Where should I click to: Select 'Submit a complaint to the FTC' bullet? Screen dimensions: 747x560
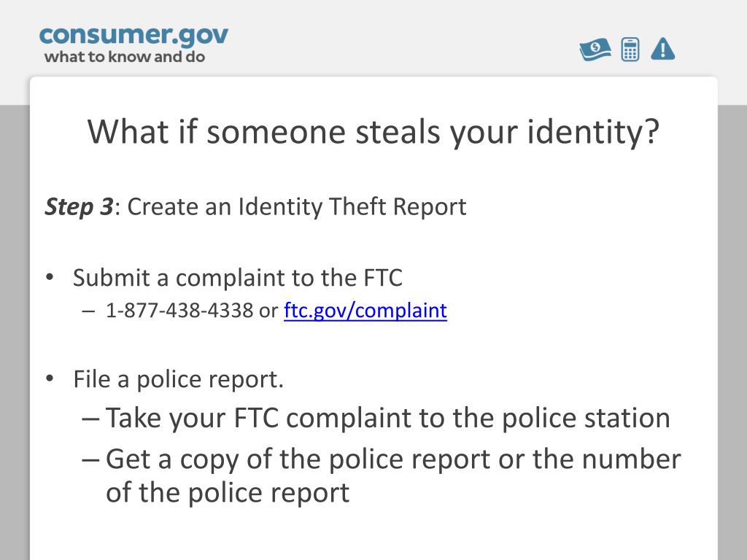237,278
